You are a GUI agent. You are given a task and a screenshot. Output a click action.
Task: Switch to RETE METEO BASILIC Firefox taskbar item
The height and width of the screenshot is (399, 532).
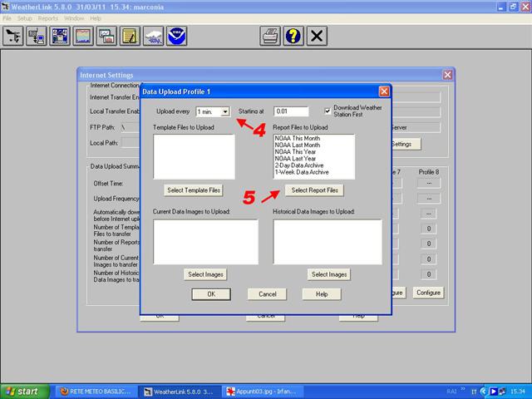[x=96, y=392]
